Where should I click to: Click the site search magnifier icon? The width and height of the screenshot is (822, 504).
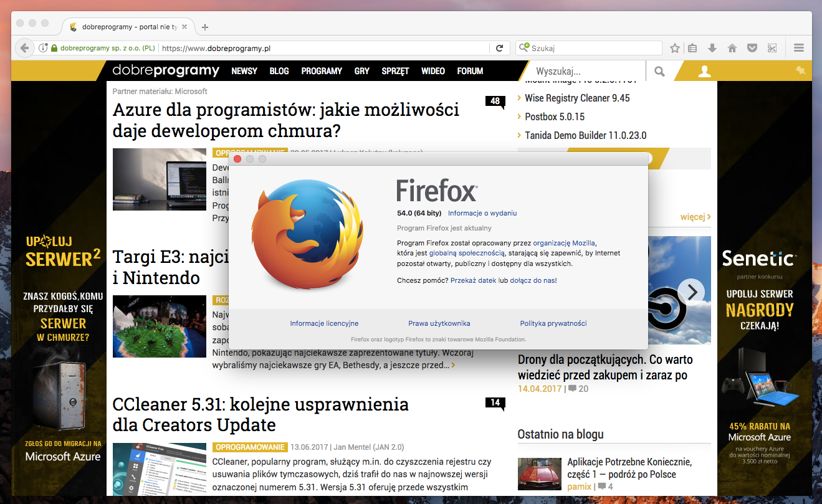660,72
